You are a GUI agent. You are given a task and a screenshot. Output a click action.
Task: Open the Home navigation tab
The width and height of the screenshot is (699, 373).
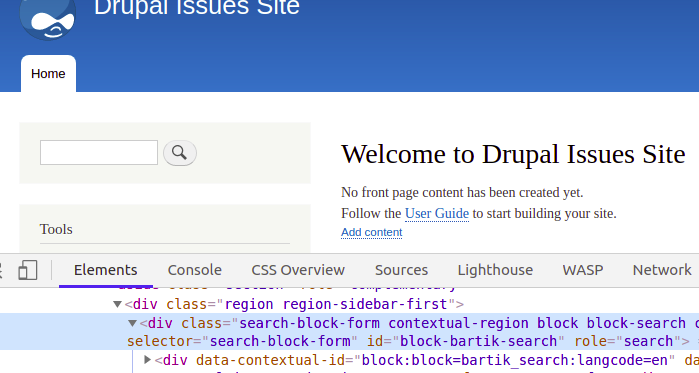[x=48, y=74]
